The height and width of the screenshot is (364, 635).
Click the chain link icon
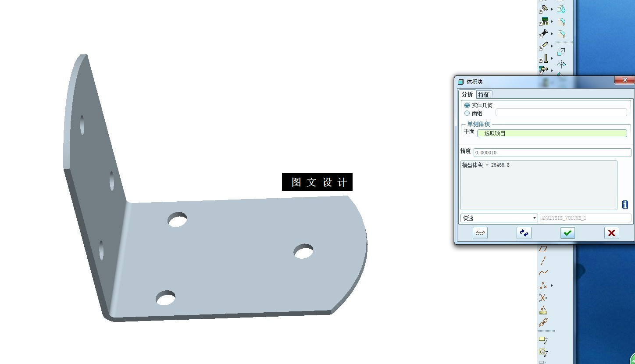click(543, 323)
